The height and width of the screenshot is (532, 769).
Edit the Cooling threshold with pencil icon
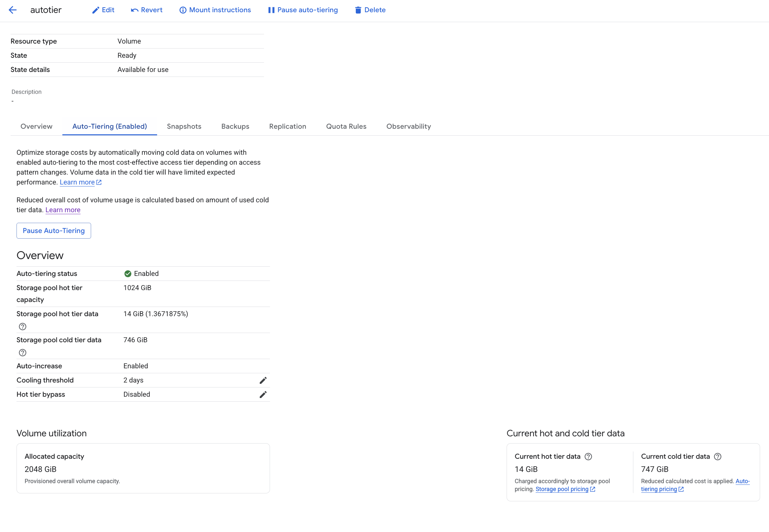(x=263, y=380)
